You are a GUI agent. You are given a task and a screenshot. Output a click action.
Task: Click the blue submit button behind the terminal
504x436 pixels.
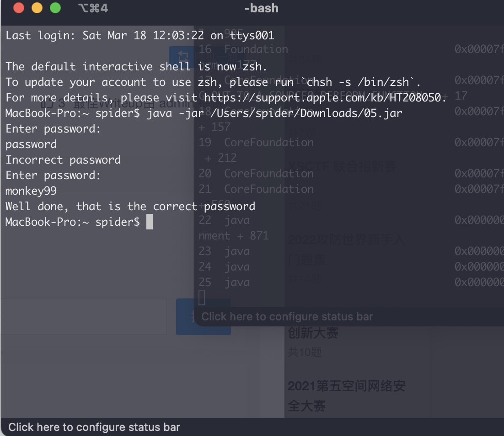coord(203,317)
